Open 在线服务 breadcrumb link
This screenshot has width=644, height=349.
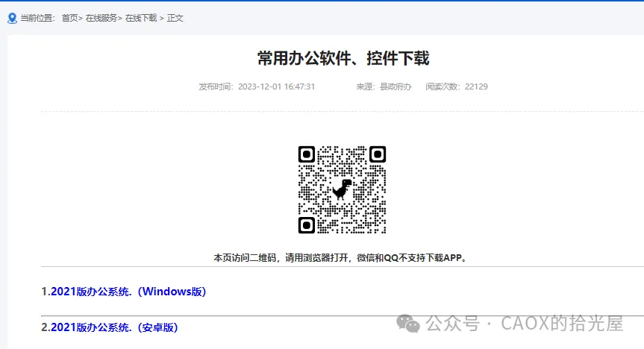click(101, 18)
